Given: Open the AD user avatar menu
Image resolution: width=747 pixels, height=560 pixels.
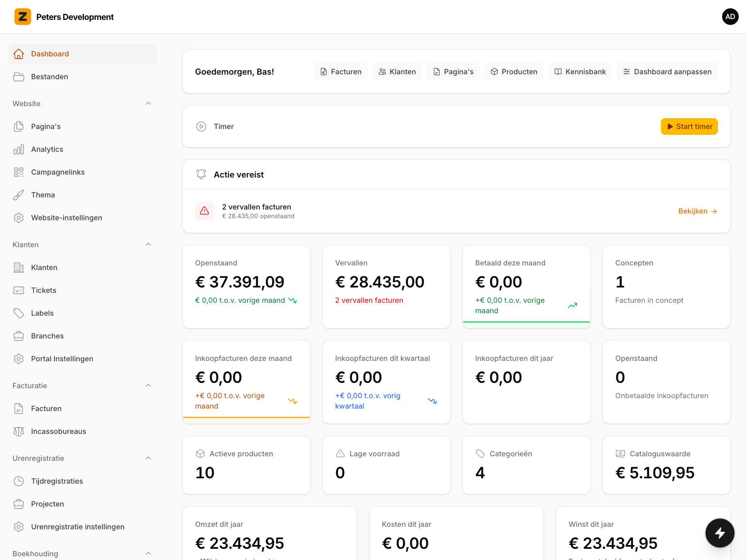Looking at the screenshot, I should coord(730,17).
